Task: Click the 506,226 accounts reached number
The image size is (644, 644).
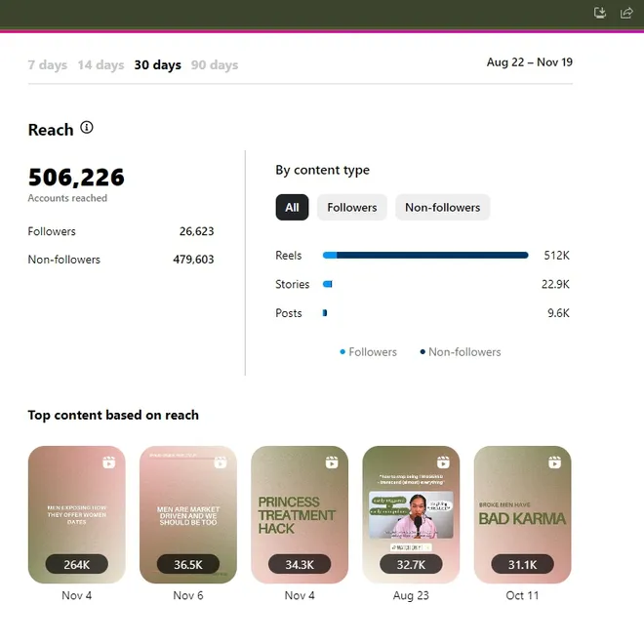Action: (76, 177)
